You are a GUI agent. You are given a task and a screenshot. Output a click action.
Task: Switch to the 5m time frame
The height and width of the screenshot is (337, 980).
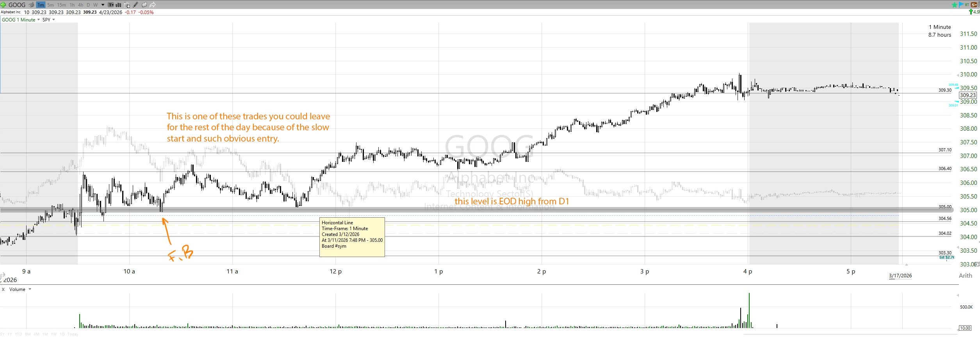[x=50, y=5]
